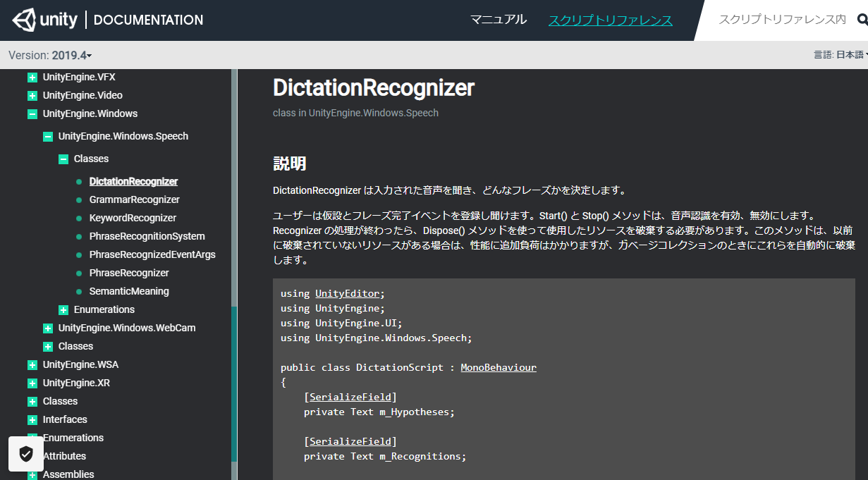Viewport: 868px width, 480px height.
Task: Expand Classes node below Windows.WebCam
Action: point(48,347)
